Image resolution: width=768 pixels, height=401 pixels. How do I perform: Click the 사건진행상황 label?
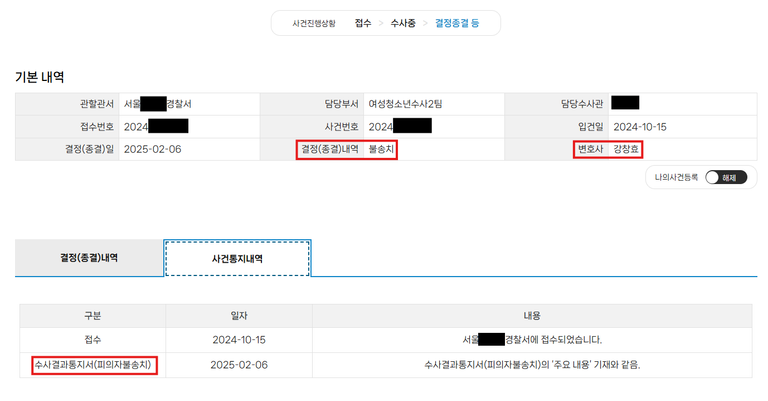314,22
